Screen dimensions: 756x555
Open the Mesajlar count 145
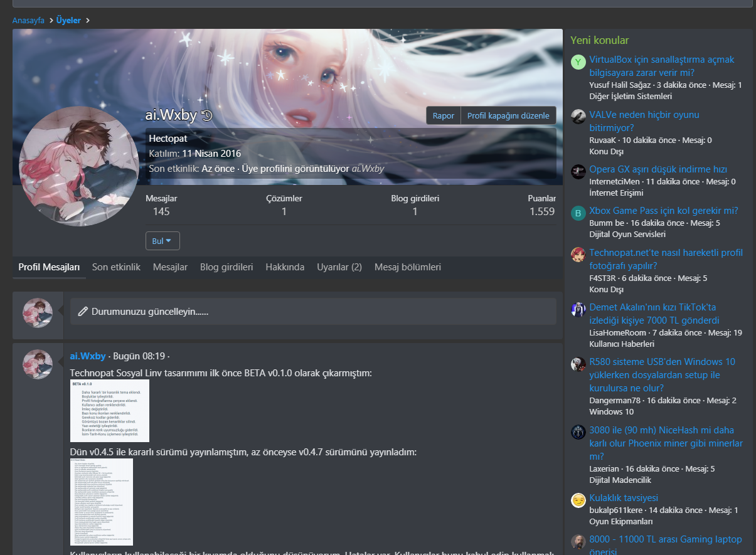point(161,211)
